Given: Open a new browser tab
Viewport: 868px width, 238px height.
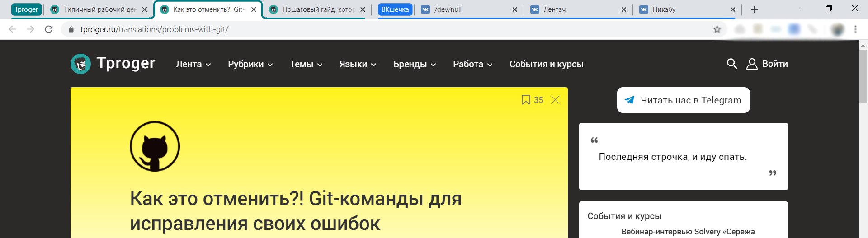Looking at the screenshot, I should [x=754, y=9].
